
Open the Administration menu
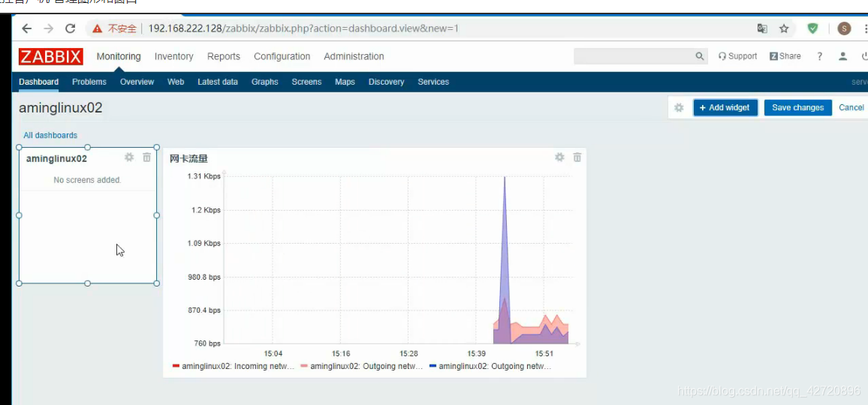click(x=354, y=56)
